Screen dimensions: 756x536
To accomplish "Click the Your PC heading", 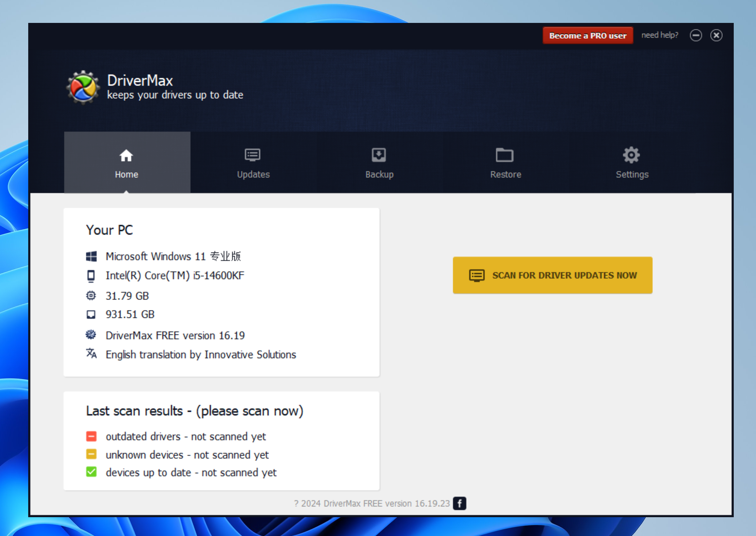I will [109, 230].
